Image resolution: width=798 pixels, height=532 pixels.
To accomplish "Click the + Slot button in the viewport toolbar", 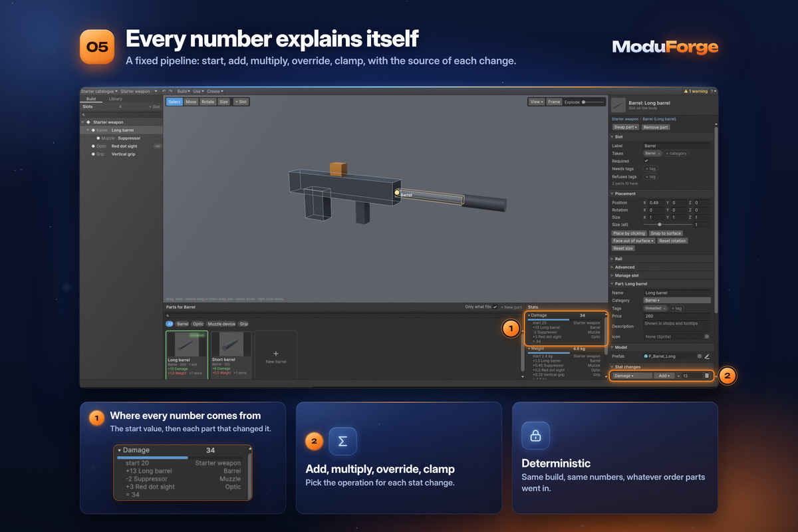I will [241, 102].
